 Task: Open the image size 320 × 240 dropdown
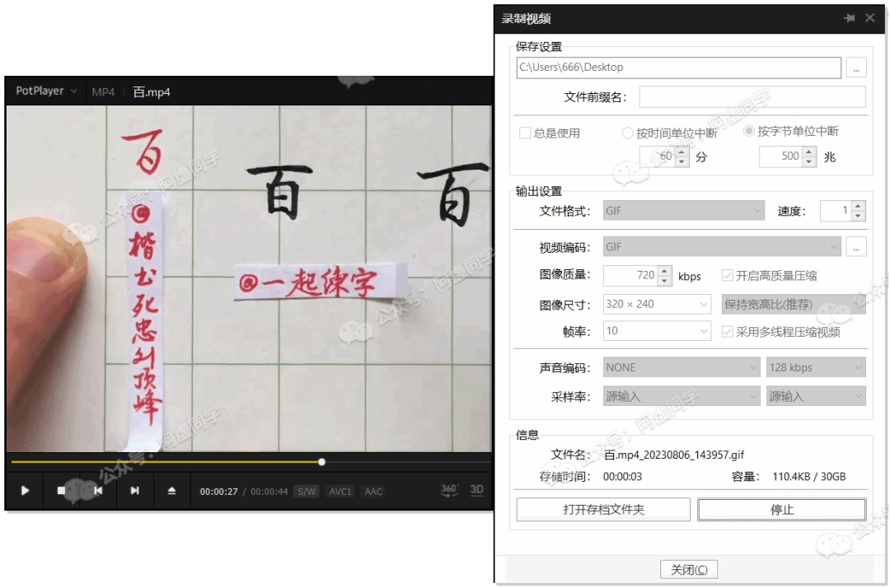(657, 305)
